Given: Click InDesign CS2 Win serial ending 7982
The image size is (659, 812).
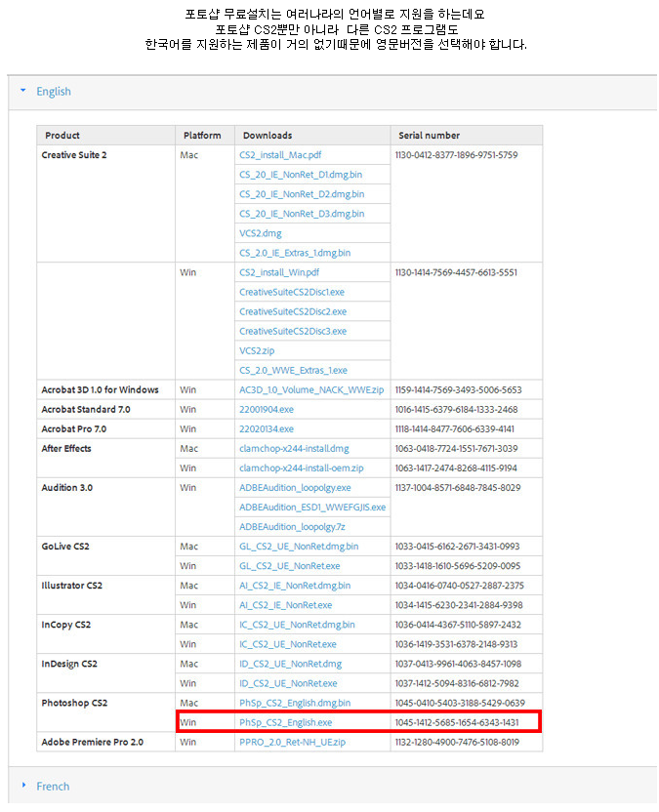Looking at the screenshot, I should (457, 683).
